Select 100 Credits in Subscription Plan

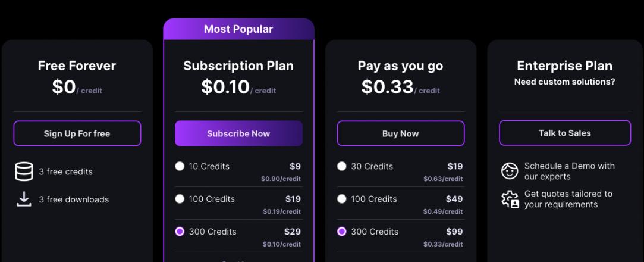point(180,199)
